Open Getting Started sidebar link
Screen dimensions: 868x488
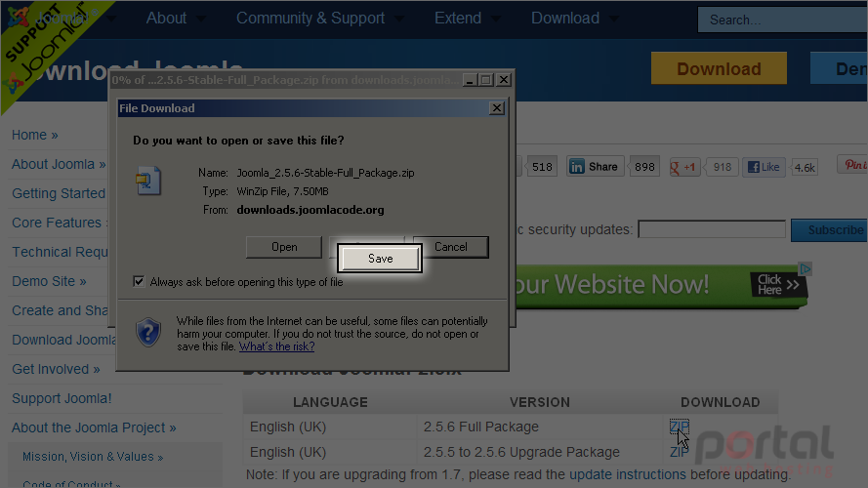click(59, 193)
